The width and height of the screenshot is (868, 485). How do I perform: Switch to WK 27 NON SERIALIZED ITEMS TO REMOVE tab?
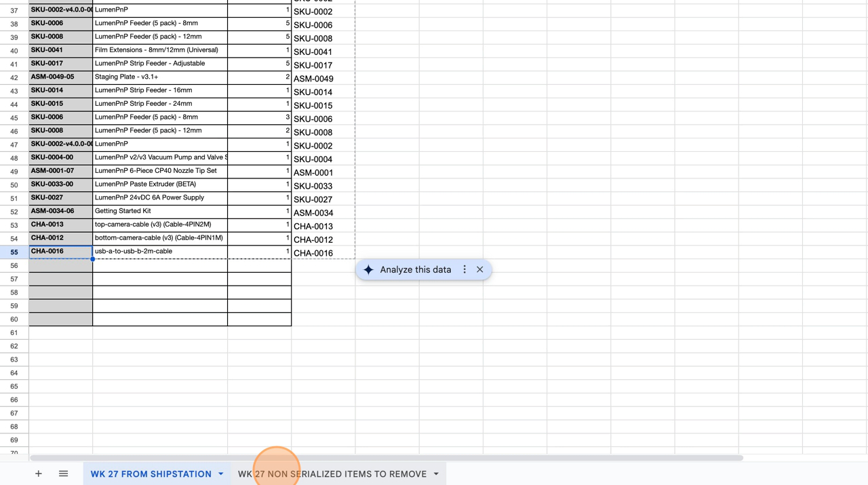[x=332, y=473]
